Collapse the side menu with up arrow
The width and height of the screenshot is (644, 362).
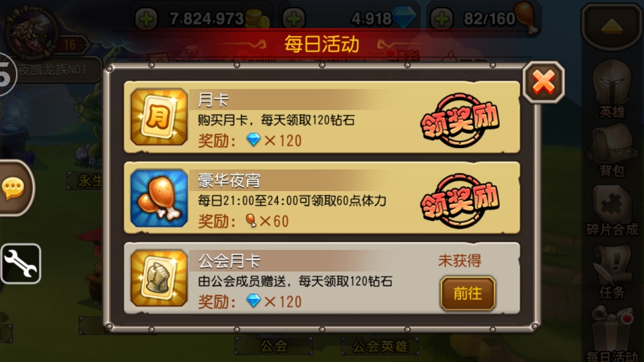[x=612, y=26]
